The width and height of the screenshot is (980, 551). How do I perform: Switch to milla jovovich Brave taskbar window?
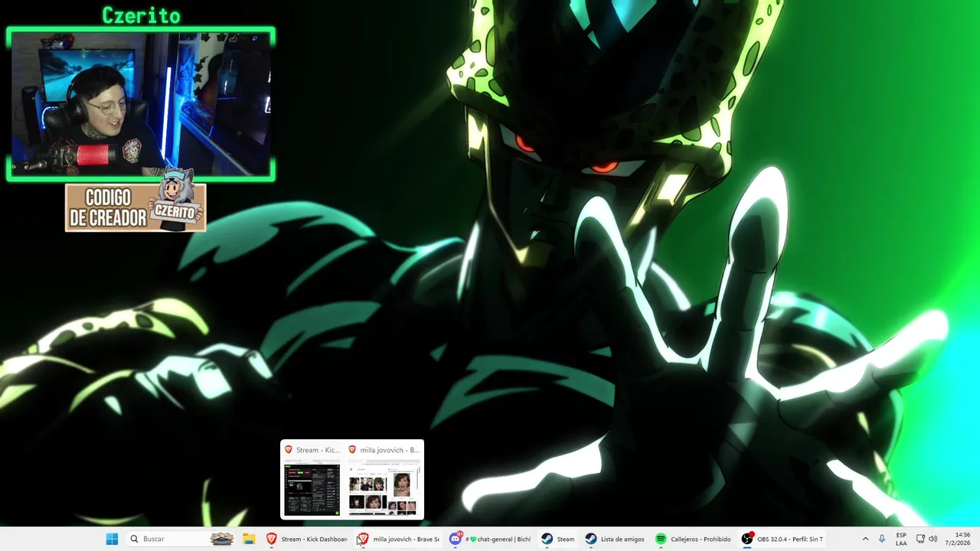point(398,539)
